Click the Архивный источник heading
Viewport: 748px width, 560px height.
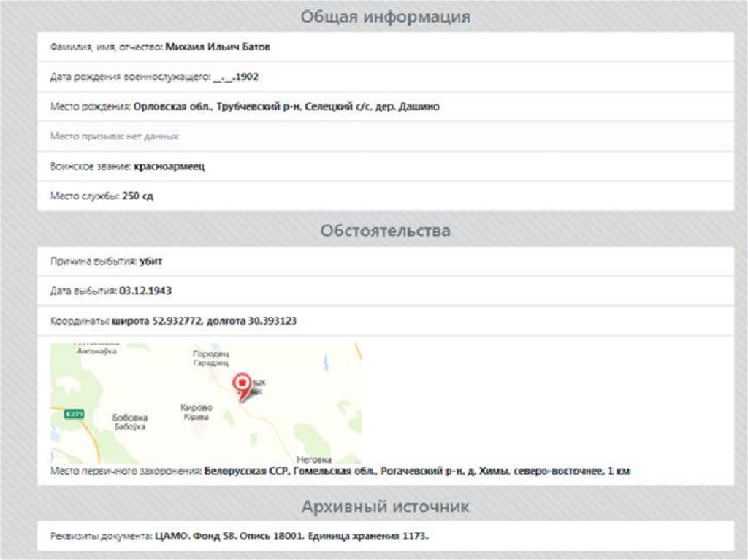(386, 507)
